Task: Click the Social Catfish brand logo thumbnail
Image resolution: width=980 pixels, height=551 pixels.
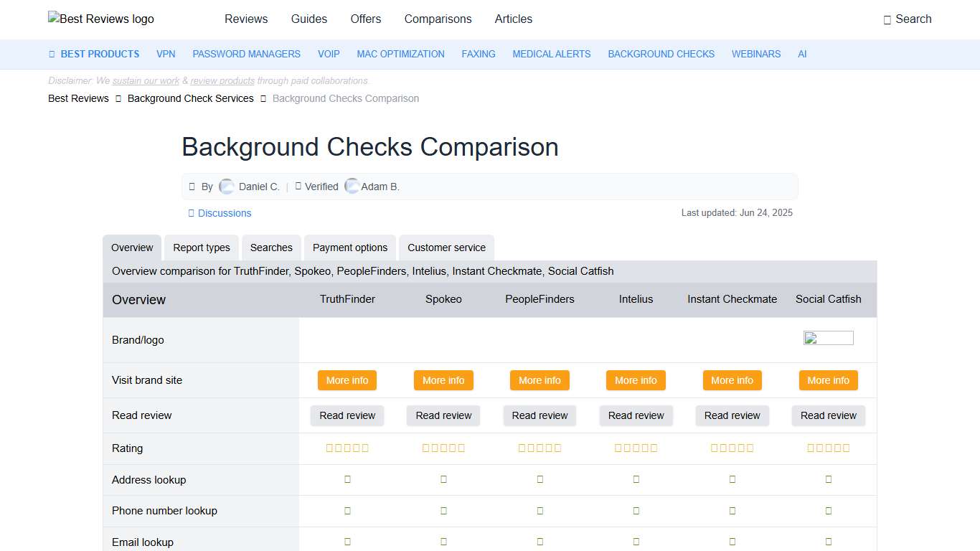Action: [x=829, y=337]
